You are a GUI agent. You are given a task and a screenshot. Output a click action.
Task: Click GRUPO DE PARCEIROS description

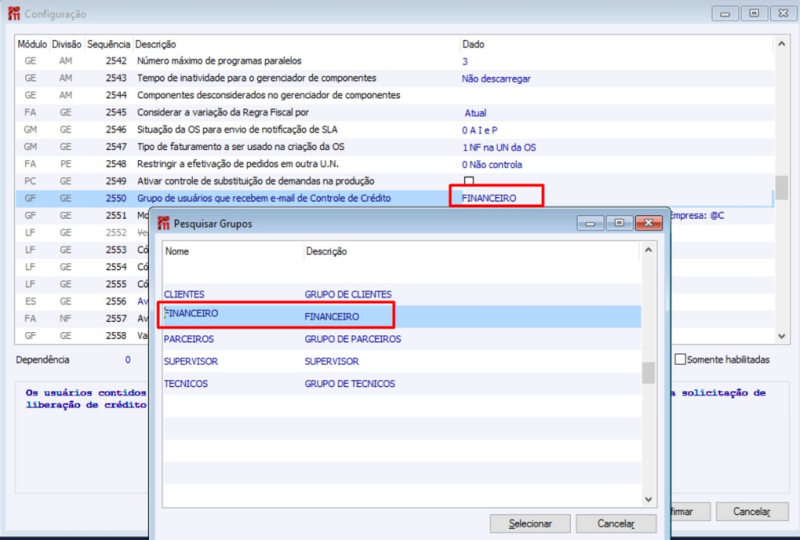pyautogui.click(x=353, y=339)
